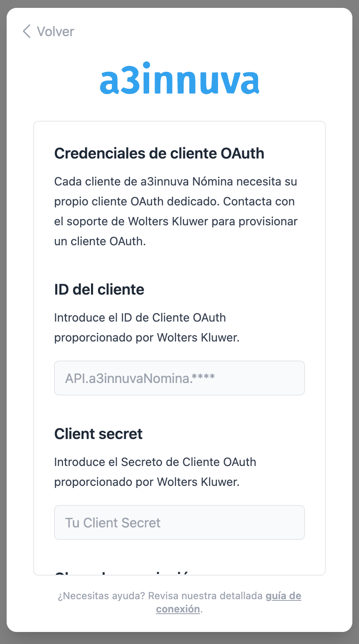Click the word 'conexión' in the footer link
This screenshot has width=359, height=644.
click(178, 609)
